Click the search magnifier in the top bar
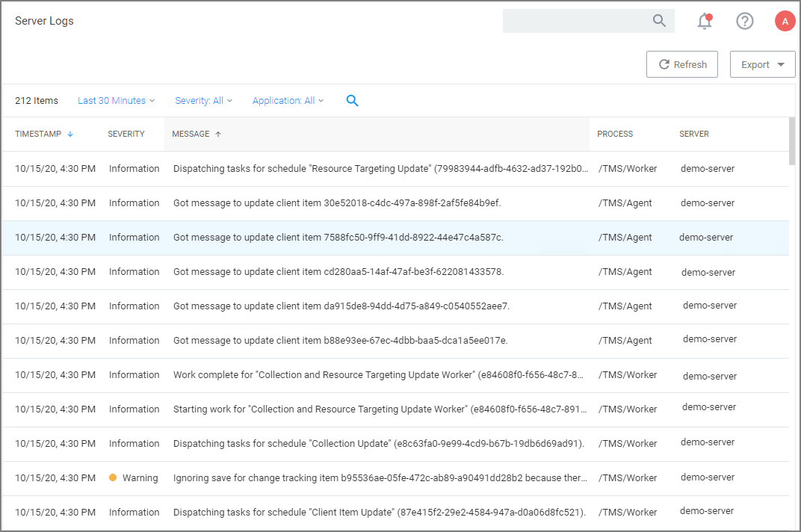The image size is (801, 532). tap(659, 21)
